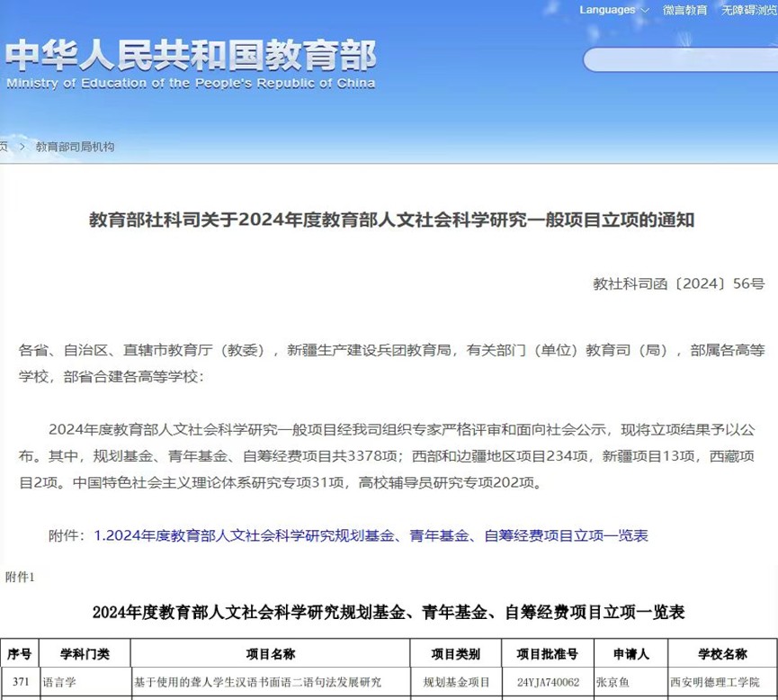The width and height of the screenshot is (778, 700).
Task: Click applicant 张京鱼 in table row
Action: coord(614,682)
